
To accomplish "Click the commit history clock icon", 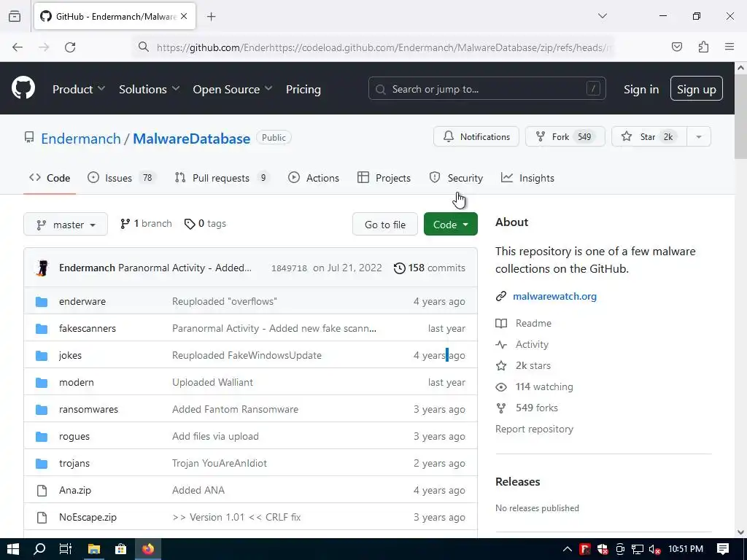I will 400,268.
